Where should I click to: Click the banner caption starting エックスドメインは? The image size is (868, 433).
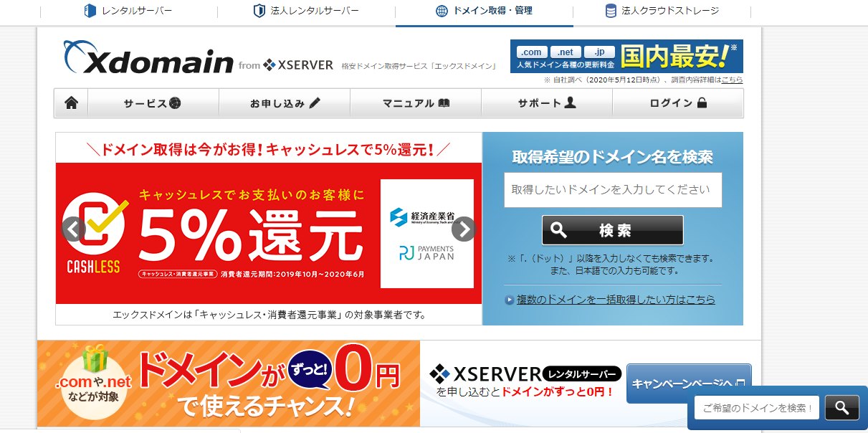pos(269,315)
